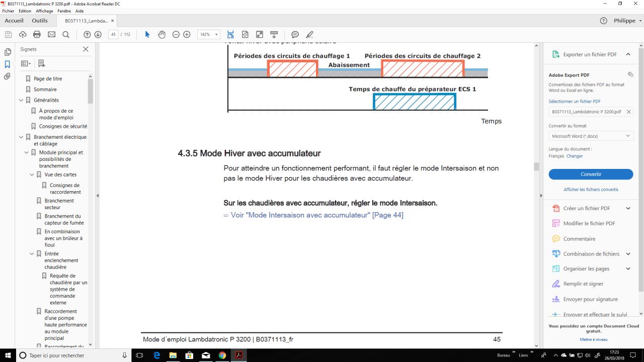Open Afficher les fichiers convertis link
Screen dimensions: 644x362
tap(591, 190)
